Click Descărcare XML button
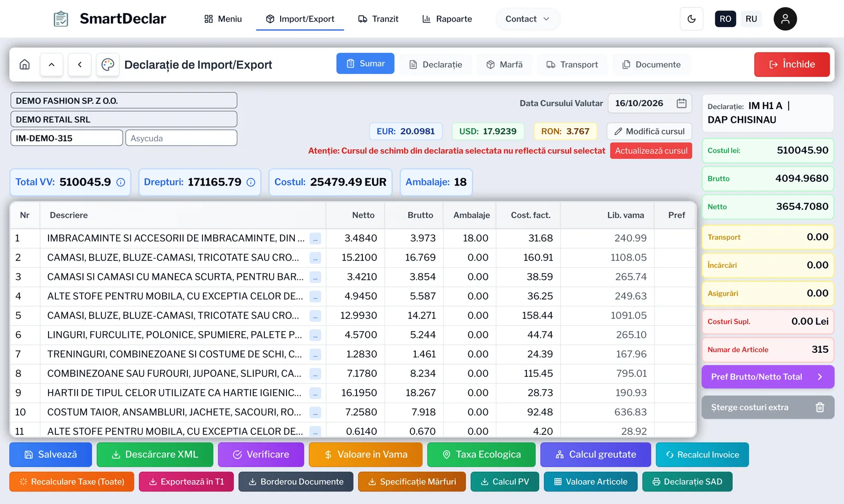 155,454
